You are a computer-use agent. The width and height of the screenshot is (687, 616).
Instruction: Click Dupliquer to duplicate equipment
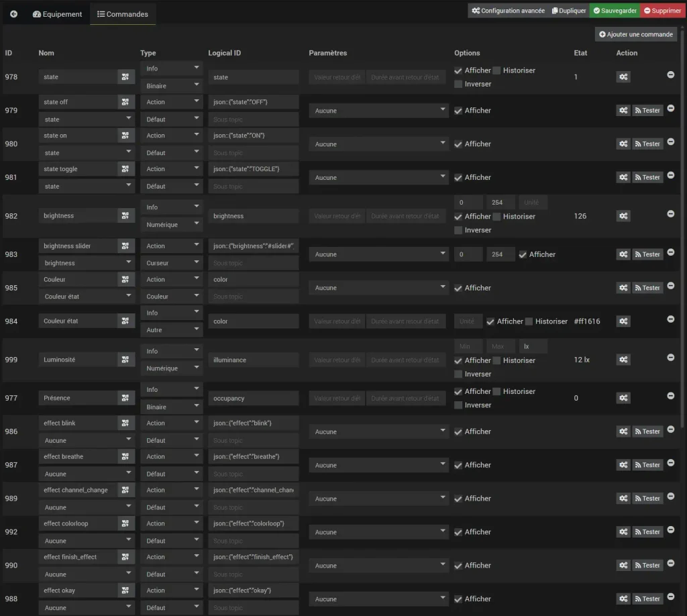tap(569, 11)
